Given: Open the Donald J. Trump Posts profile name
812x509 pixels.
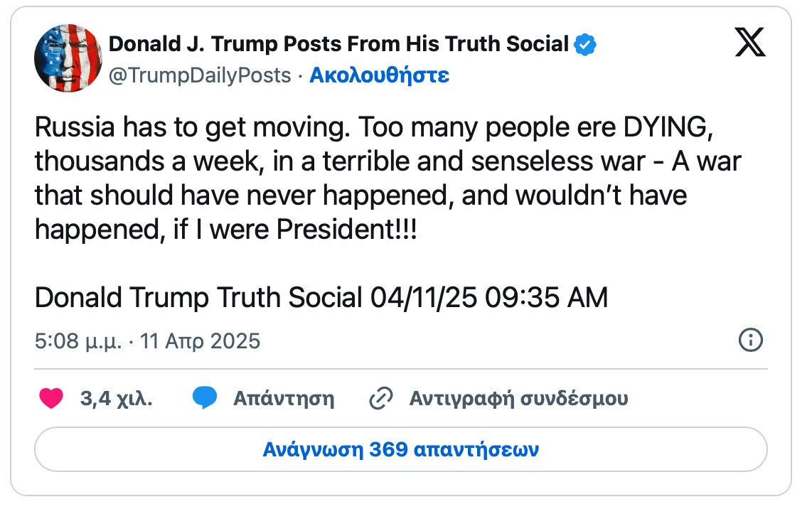Looking at the screenshot, I should pyautogui.click(x=338, y=45).
